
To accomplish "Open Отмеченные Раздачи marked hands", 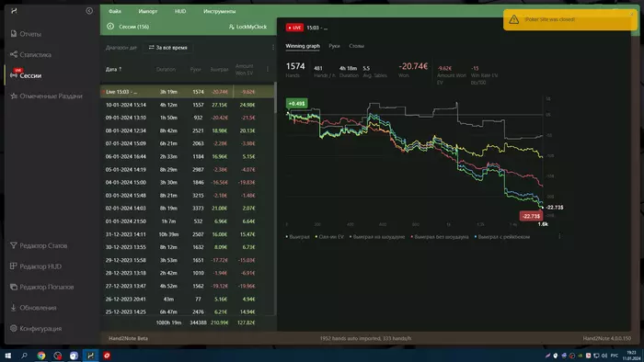I will [46, 96].
